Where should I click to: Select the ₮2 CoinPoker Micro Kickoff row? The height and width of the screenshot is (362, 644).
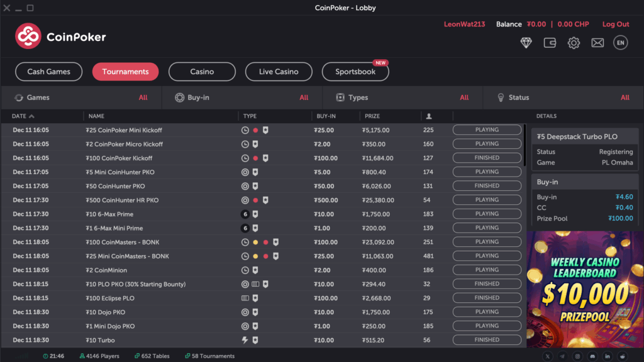[263, 144]
